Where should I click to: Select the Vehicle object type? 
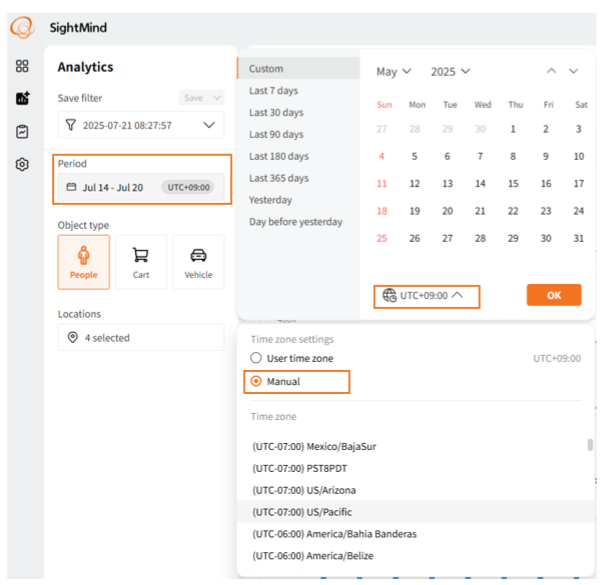click(x=198, y=262)
